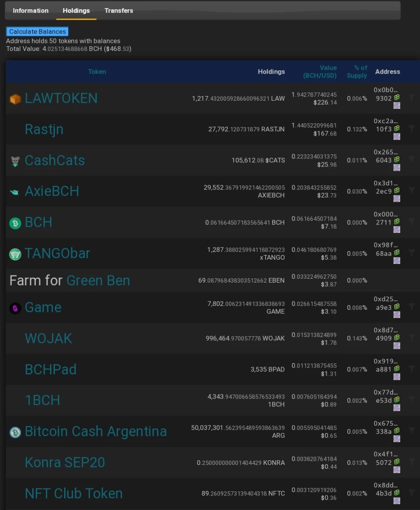The image size is (420, 510).
Task: Click the purple swirl icon under CashCats address
Action: [397, 167]
